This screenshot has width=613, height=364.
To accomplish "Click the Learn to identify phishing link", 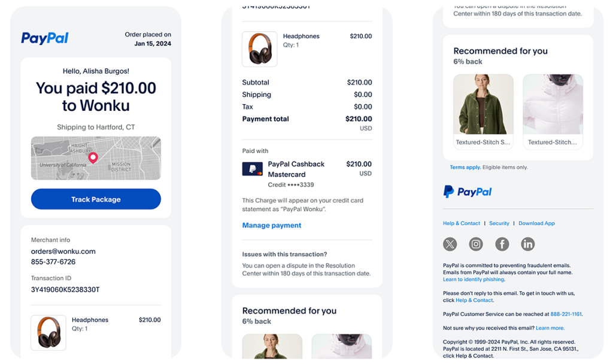I will 474,280.
